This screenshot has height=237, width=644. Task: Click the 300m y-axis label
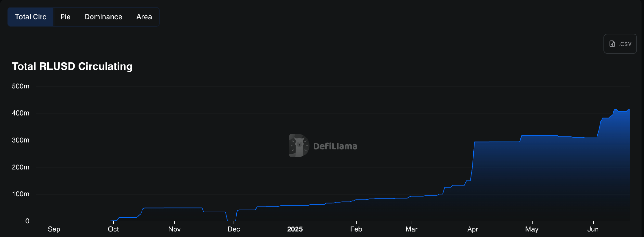coord(20,140)
